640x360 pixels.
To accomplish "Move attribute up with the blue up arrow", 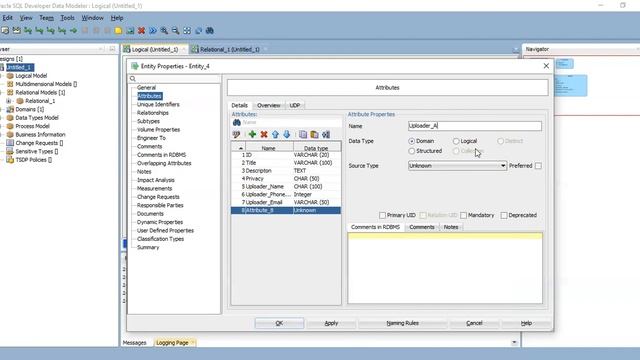I will 276,134.
